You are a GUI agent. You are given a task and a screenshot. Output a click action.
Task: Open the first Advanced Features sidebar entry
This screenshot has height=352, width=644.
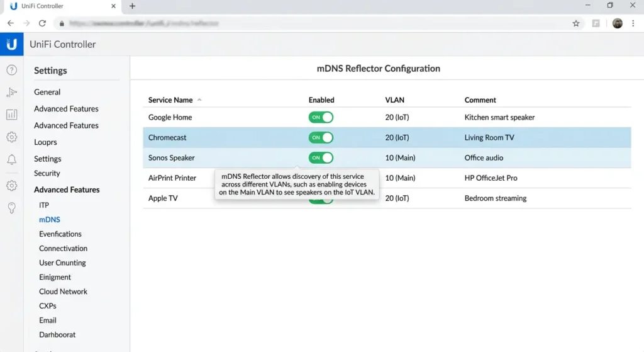click(x=66, y=108)
